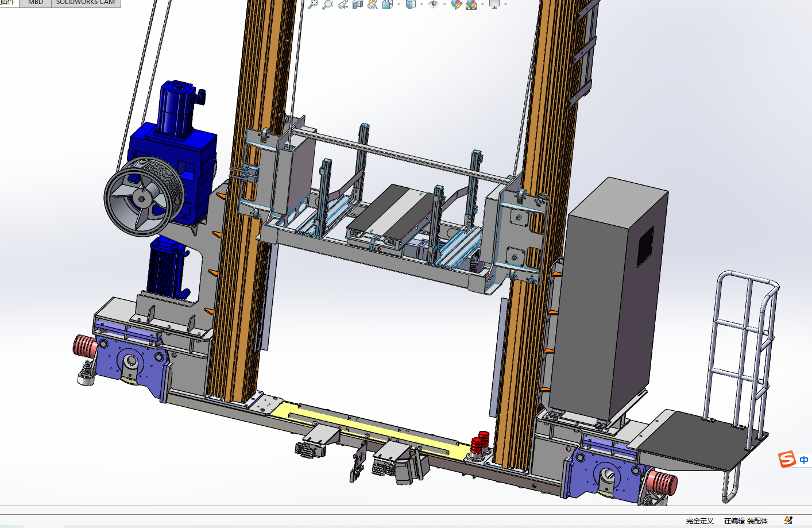Toggle the 中 Chinese input mode indicator
The height and width of the screenshot is (528, 812).
coord(804,460)
